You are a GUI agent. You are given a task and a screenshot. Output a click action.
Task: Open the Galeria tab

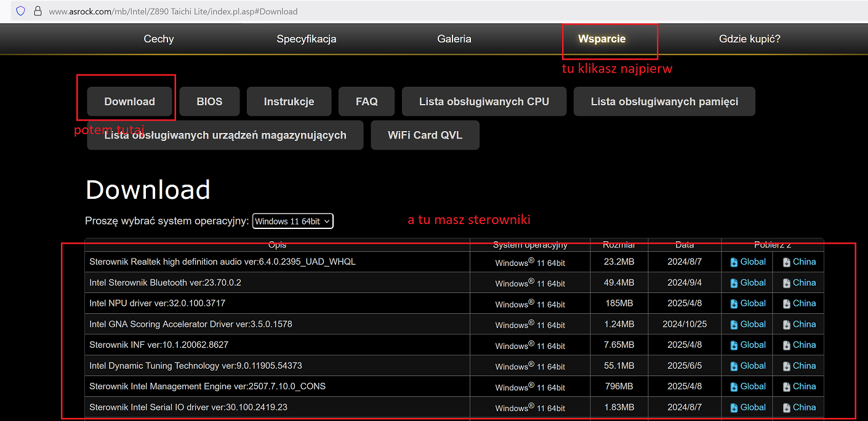454,39
